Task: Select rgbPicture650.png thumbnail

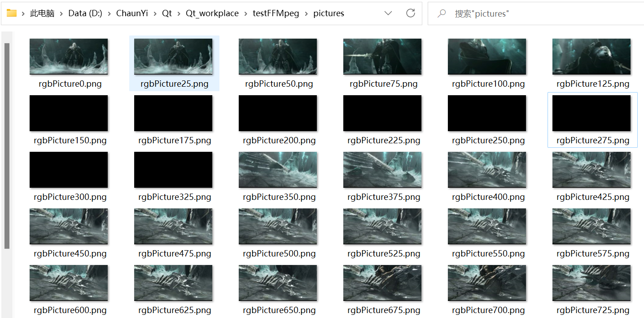Action: 278,283
